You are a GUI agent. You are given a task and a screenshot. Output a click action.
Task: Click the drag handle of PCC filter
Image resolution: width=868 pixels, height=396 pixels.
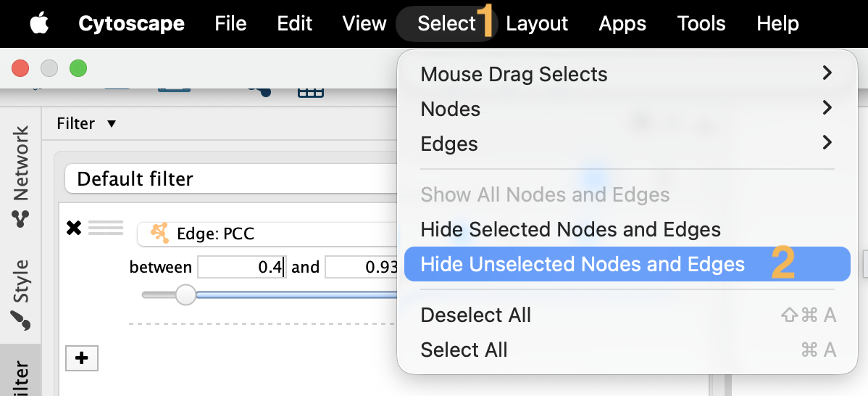[x=106, y=229]
